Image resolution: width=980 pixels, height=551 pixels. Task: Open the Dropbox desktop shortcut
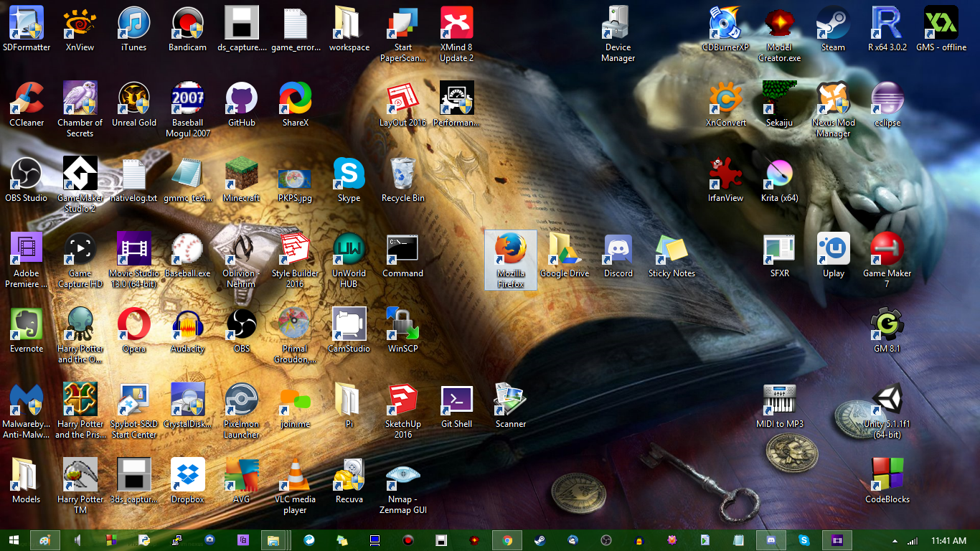(x=188, y=476)
